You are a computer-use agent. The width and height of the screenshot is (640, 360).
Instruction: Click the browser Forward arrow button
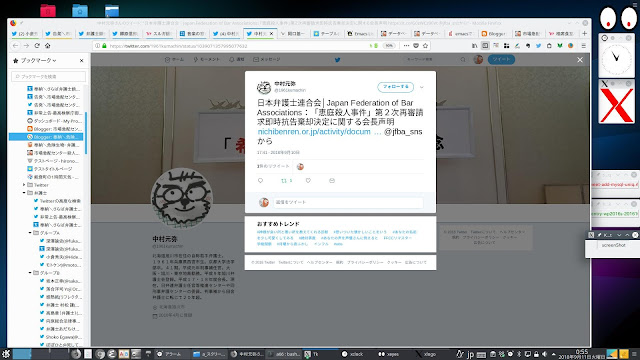tap(26, 46)
